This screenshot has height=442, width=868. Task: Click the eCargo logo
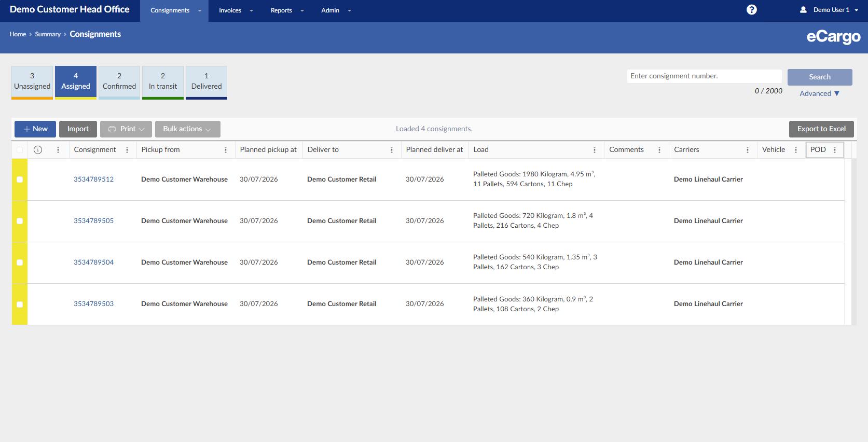tap(833, 37)
